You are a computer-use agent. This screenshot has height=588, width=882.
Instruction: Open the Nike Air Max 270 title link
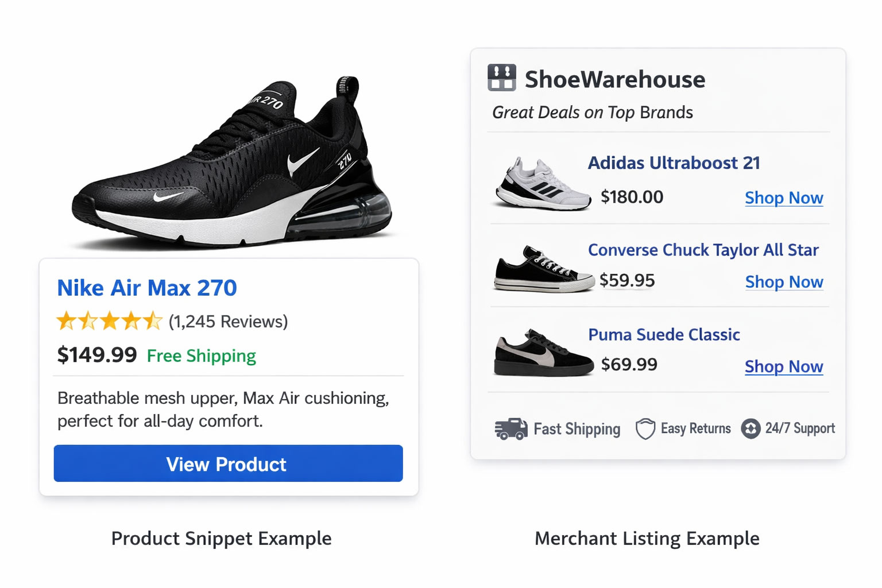click(146, 288)
